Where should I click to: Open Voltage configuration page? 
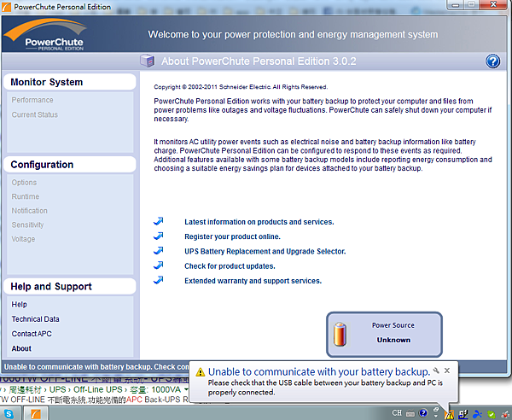pos(23,239)
